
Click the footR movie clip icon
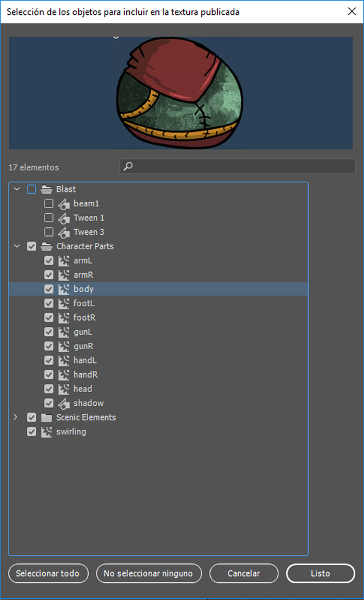point(63,318)
